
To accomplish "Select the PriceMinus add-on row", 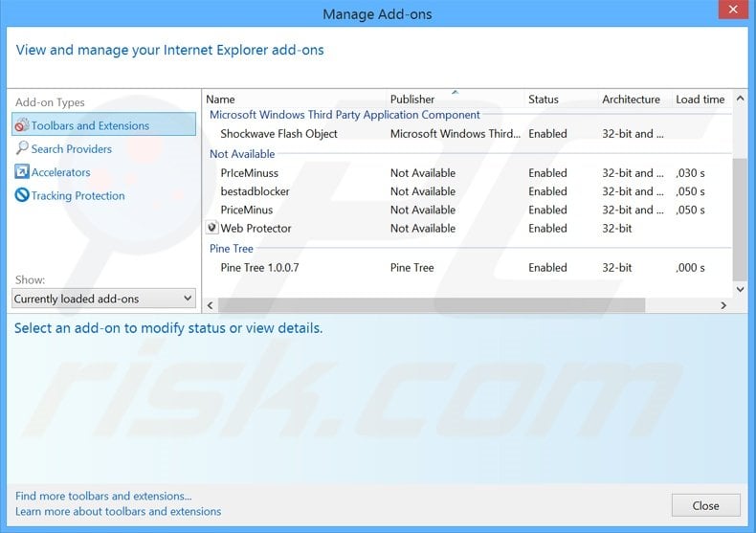I will tap(468, 210).
